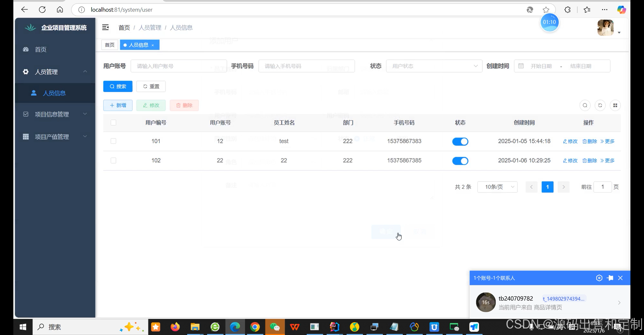The image size is (644, 335).
Task: Open the column display grid icon
Action: pyautogui.click(x=615, y=105)
